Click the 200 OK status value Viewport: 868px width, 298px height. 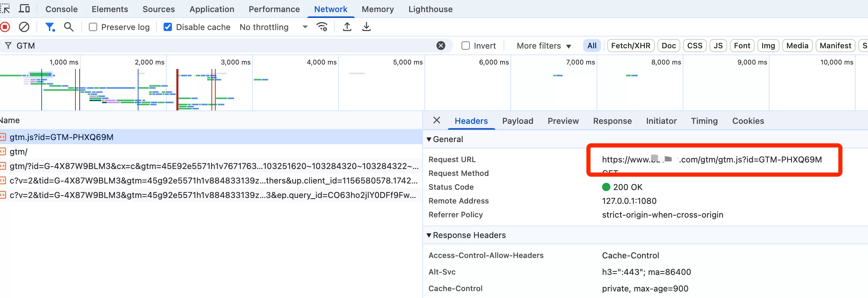tap(628, 187)
